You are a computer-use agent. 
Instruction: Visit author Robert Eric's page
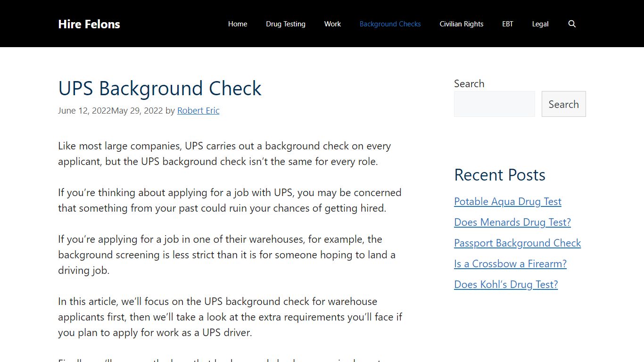(x=198, y=111)
